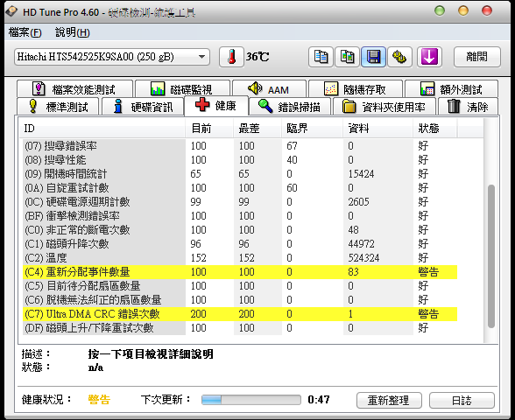Select the (C4) 重新分配事件數量 warning row

click(240, 272)
